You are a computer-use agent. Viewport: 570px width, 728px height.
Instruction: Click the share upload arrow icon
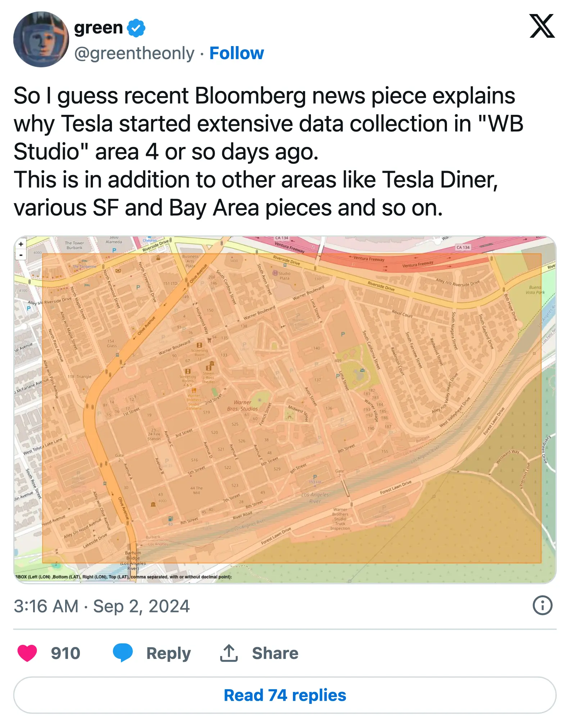point(229,653)
